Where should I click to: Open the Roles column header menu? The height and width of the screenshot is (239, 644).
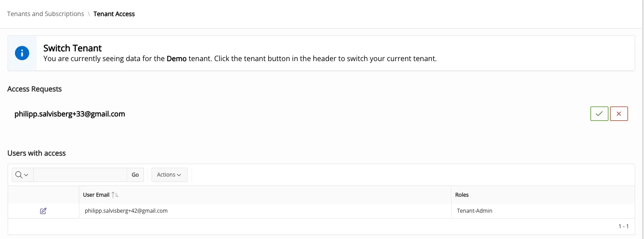pyautogui.click(x=462, y=195)
